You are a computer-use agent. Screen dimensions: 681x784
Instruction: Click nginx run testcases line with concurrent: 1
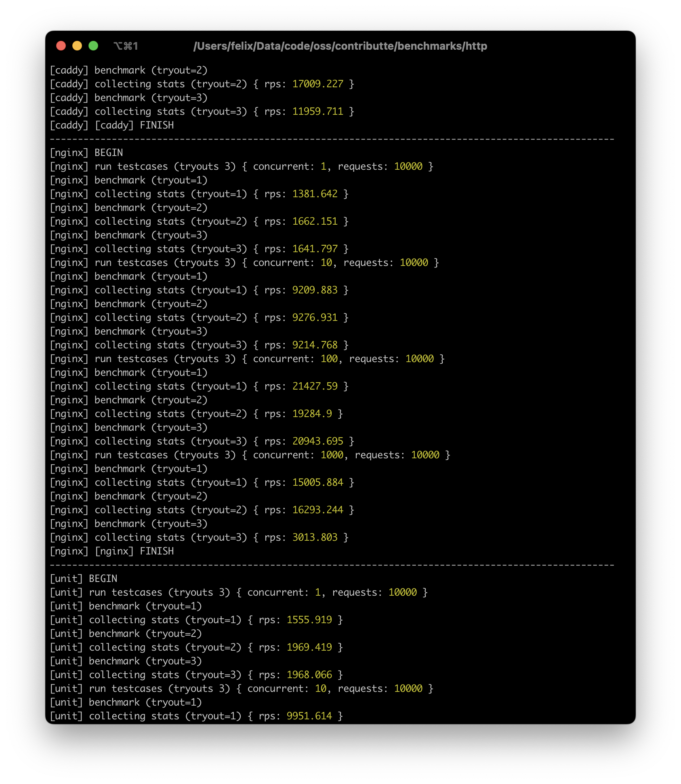tap(242, 166)
